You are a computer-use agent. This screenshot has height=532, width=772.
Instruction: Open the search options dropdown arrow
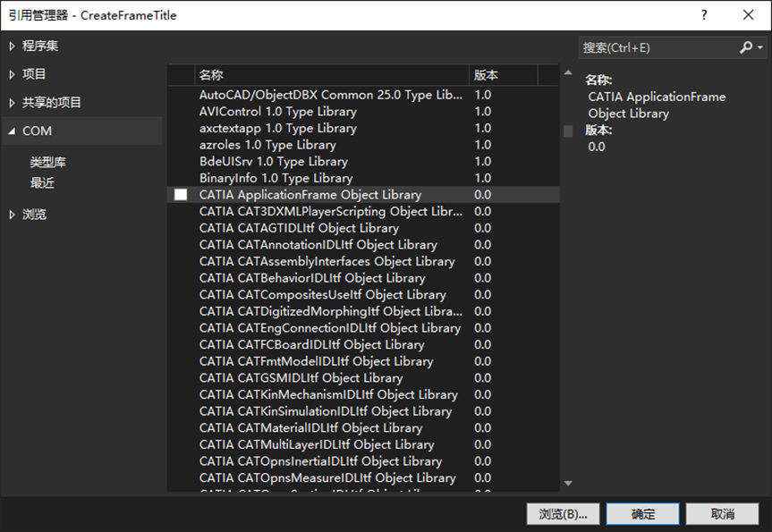coord(760,47)
